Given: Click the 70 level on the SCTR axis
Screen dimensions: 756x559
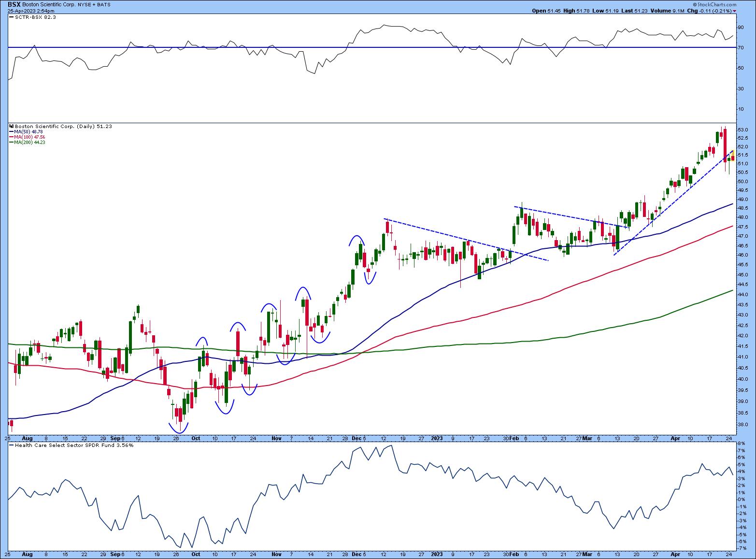Looking at the screenshot, I should tap(740, 48).
